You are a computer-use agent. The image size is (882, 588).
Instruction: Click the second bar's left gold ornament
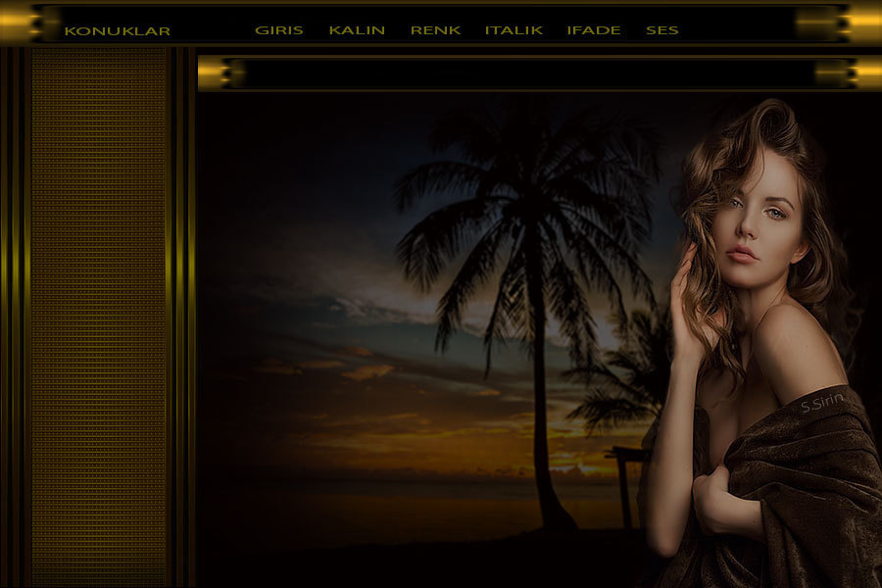tap(222, 73)
